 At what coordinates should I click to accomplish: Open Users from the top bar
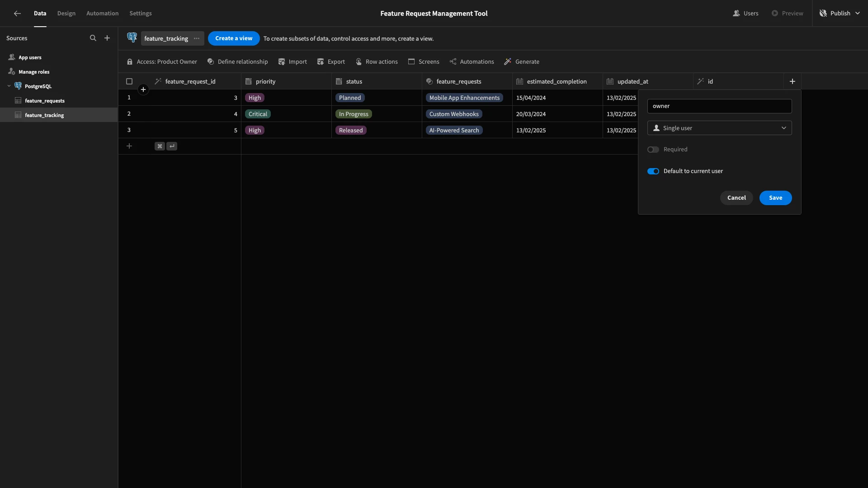click(745, 14)
